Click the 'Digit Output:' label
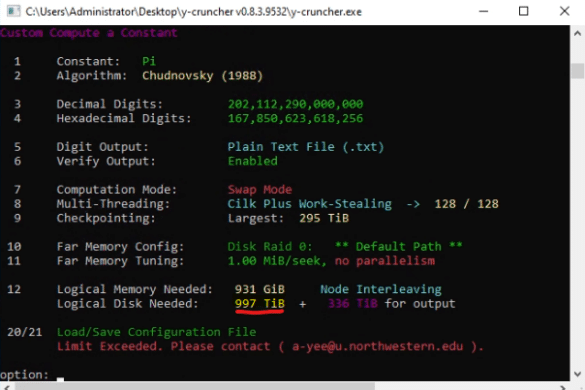 [x=103, y=147]
